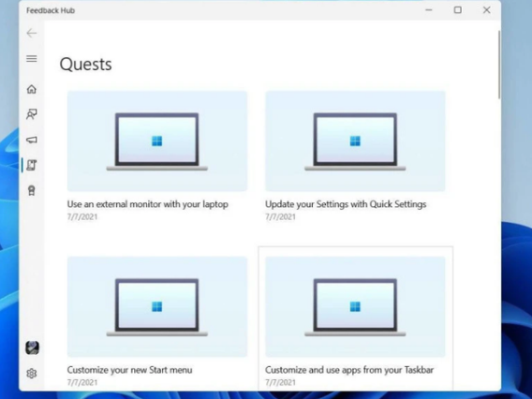The image size is (532, 399).
Task: Click 'Update your Settings with Quick Settings' title
Action: (x=346, y=204)
